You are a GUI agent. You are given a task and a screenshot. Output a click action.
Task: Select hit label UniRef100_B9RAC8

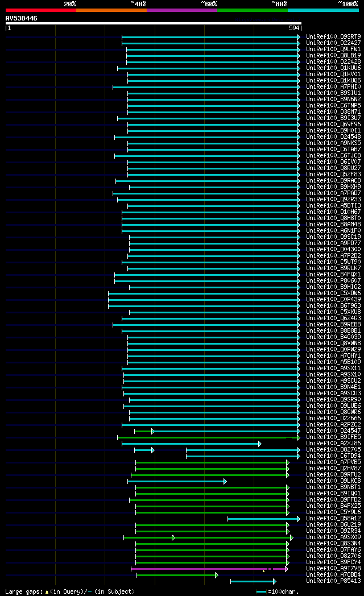point(334,180)
